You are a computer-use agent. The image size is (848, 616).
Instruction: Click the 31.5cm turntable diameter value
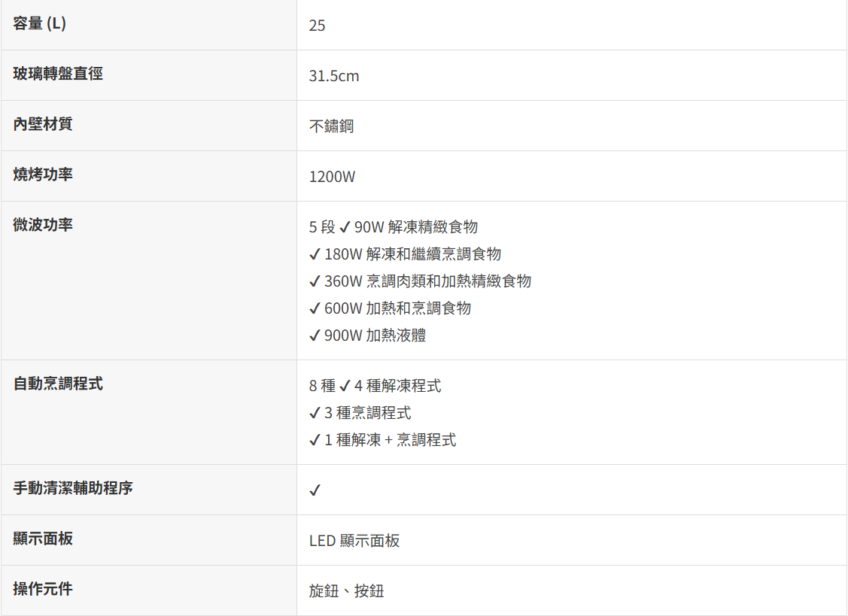pyautogui.click(x=334, y=76)
